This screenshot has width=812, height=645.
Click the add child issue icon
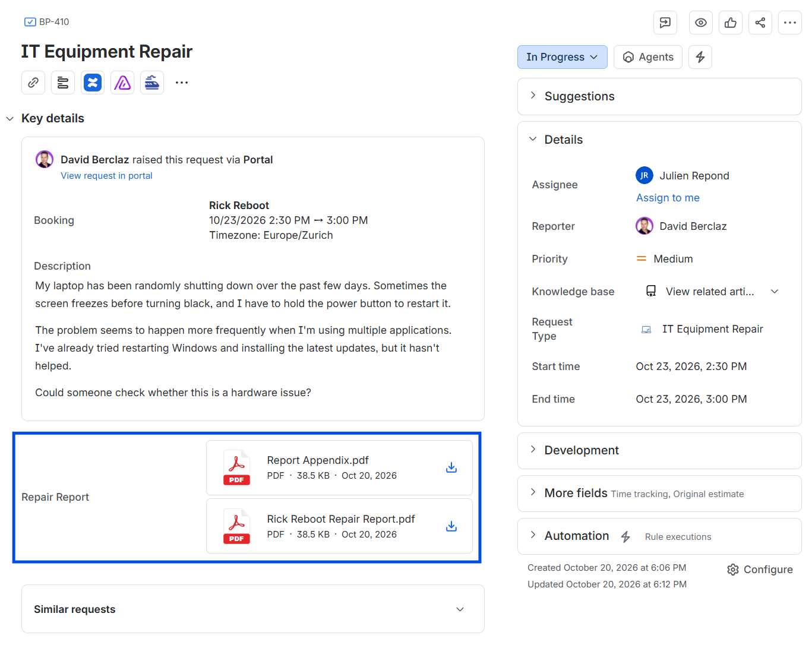pyautogui.click(x=63, y=83)
